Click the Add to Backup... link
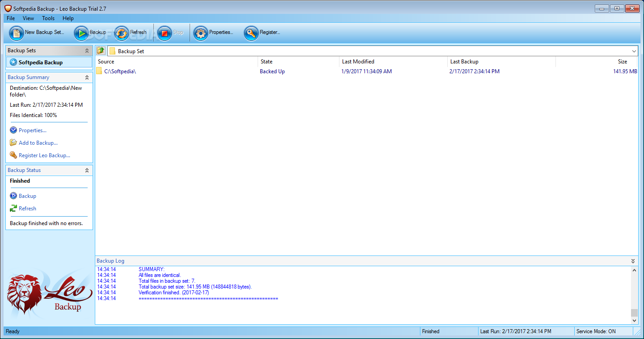The image size is (644, 339). point(38,143)
